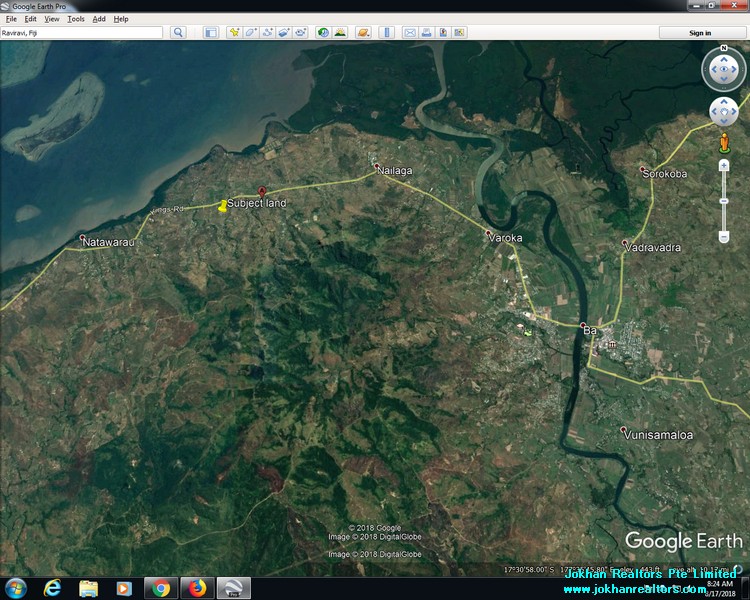
Task: Click the search field containing Raviravi, Fiji
Action: pyautogui.click(x=82, y=33)
